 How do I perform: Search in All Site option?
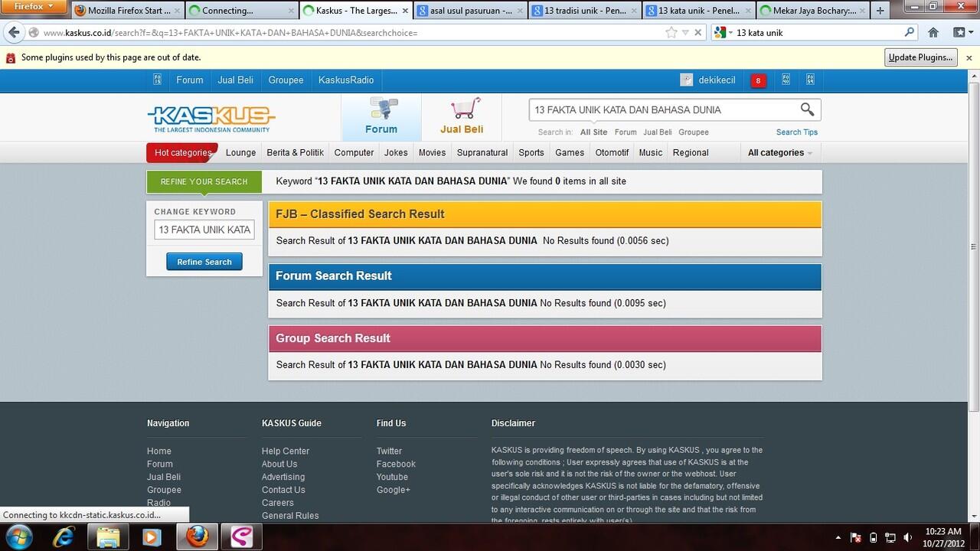pos(593,132)
